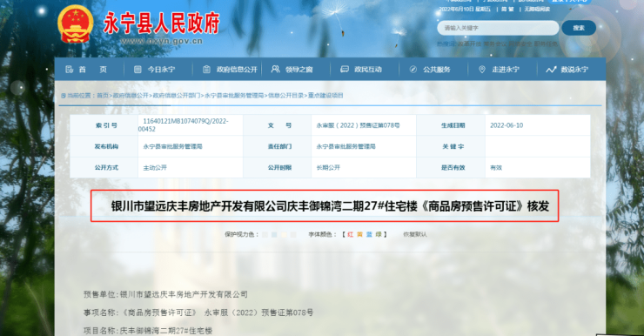Screen dimensions: 644x336
Task: Click 永宁县审批服务管理局 in the 责任部门 row
Action: pyautogui.click(x=345, y=146)
